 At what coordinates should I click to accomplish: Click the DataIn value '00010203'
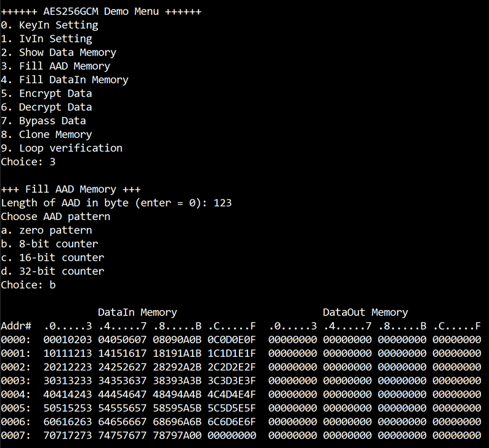[x=68, y=340]
